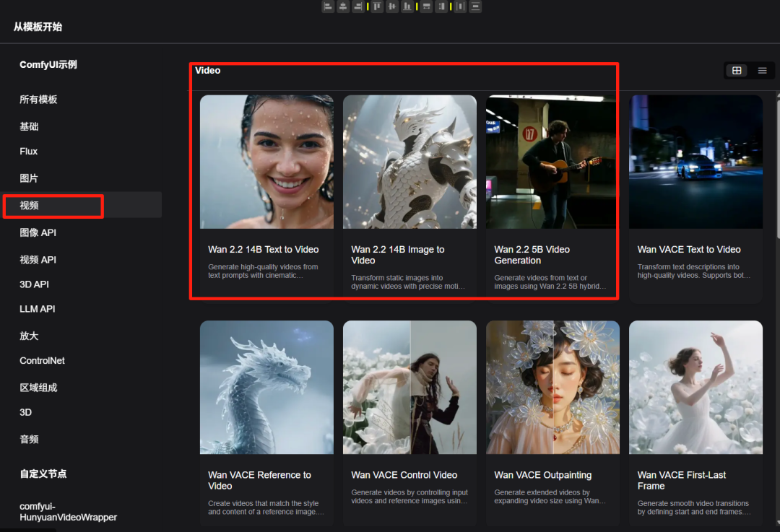Viewport: 780px width, 532px height.
Task: Click the 'Wan VACE First-Last Frame' title
Action: [x=682, y=480]
